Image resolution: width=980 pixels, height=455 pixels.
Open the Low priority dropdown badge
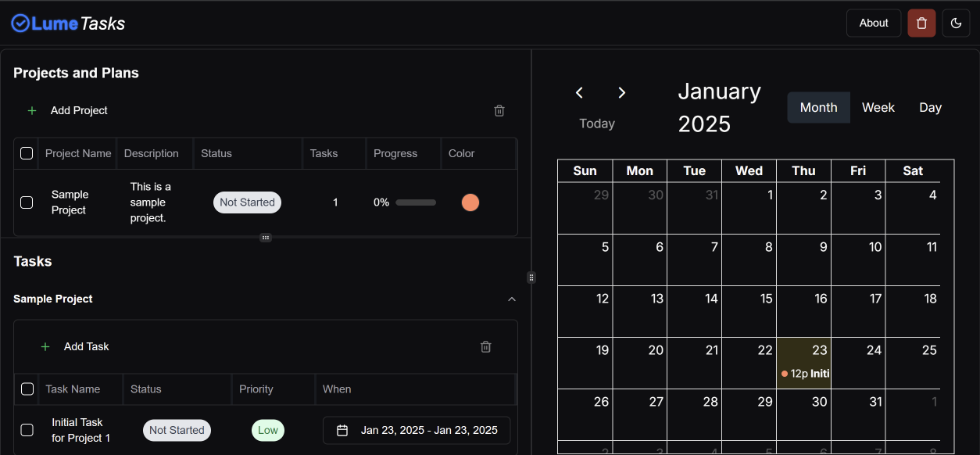pyautogui.click(x=267, y=430)
